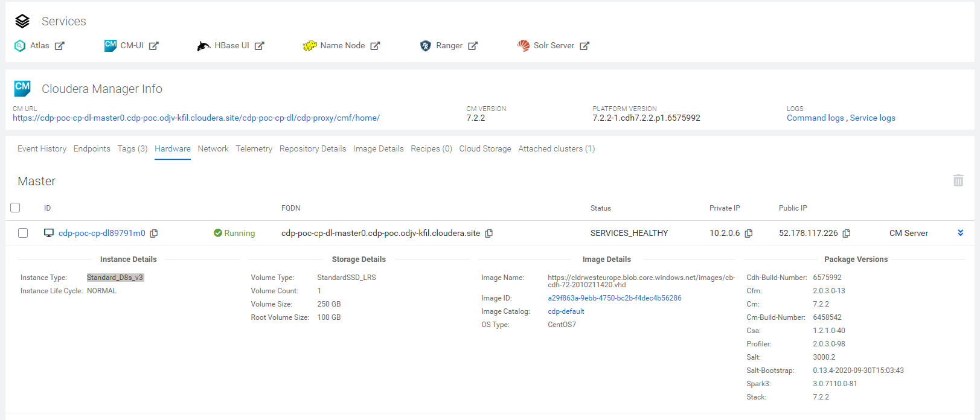This screenshot has width=980, height=420.
Task: Toggle the select-all checkbox in Master header
Action: pyautogui.click(x=15, y=208)
